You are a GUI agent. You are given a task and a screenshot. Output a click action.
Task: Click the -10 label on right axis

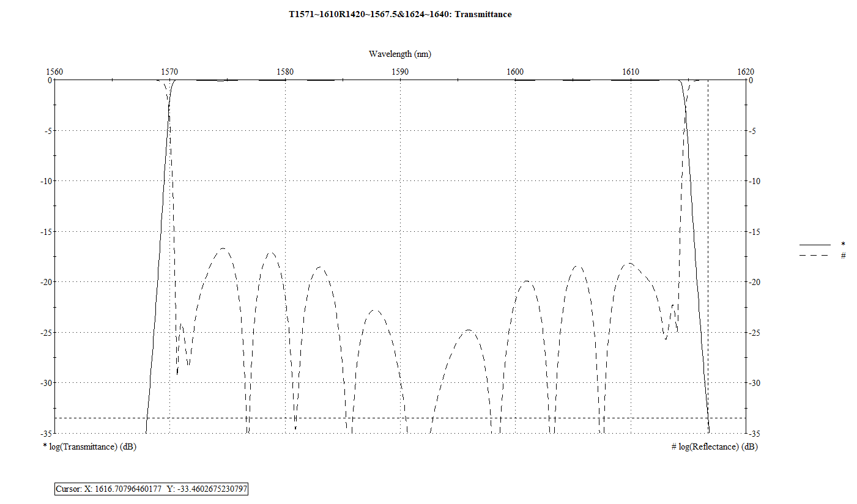[755, 181]
